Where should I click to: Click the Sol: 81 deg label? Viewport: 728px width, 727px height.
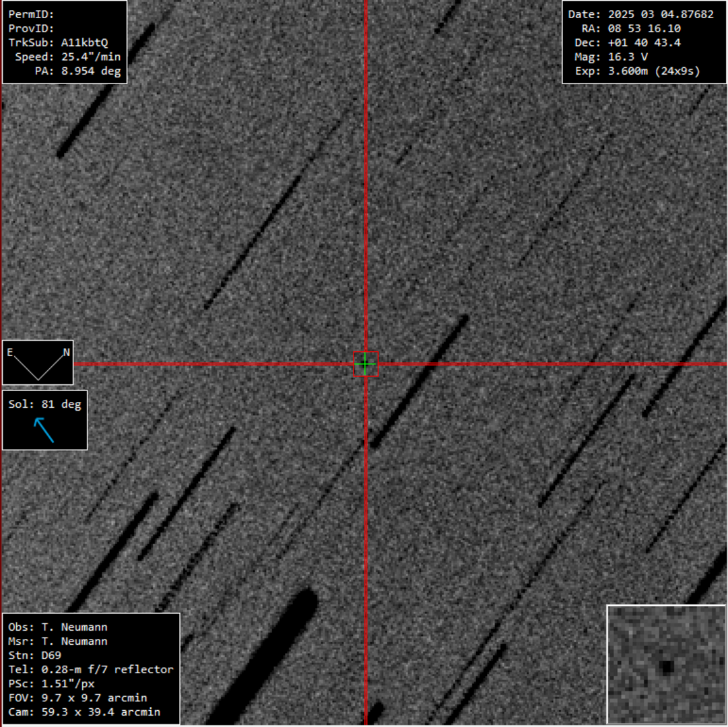44,405
